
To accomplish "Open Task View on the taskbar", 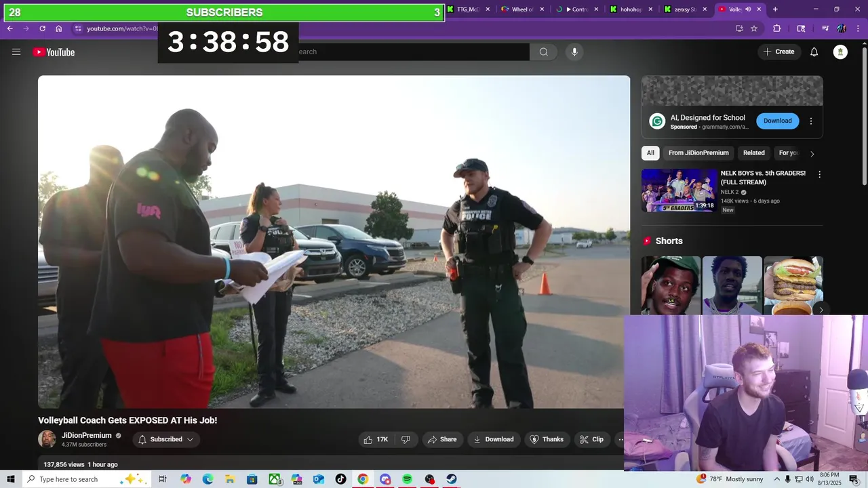I will 163,479.
